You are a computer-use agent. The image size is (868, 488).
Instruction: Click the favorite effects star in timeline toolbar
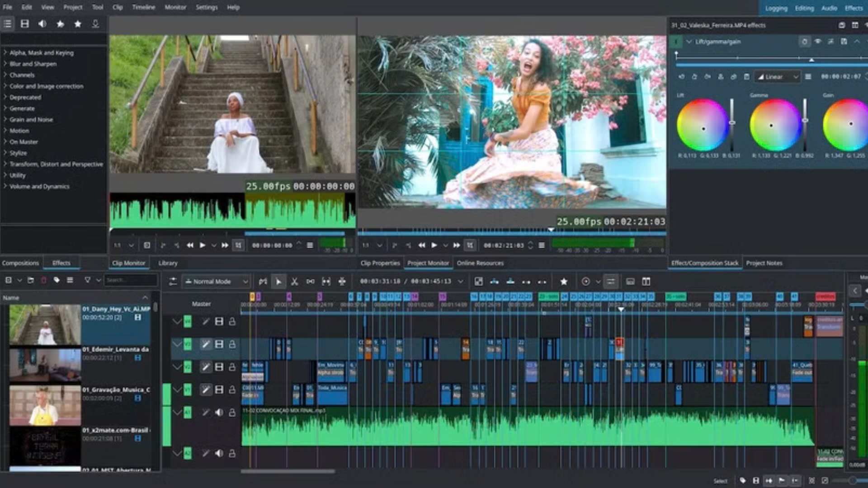564,282
